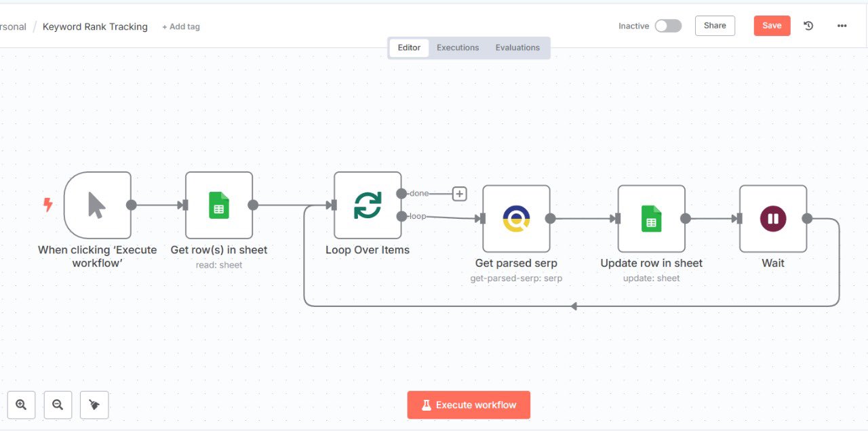
Task: Click the zoom in magnifier icon
Action: tap(21, 405)
